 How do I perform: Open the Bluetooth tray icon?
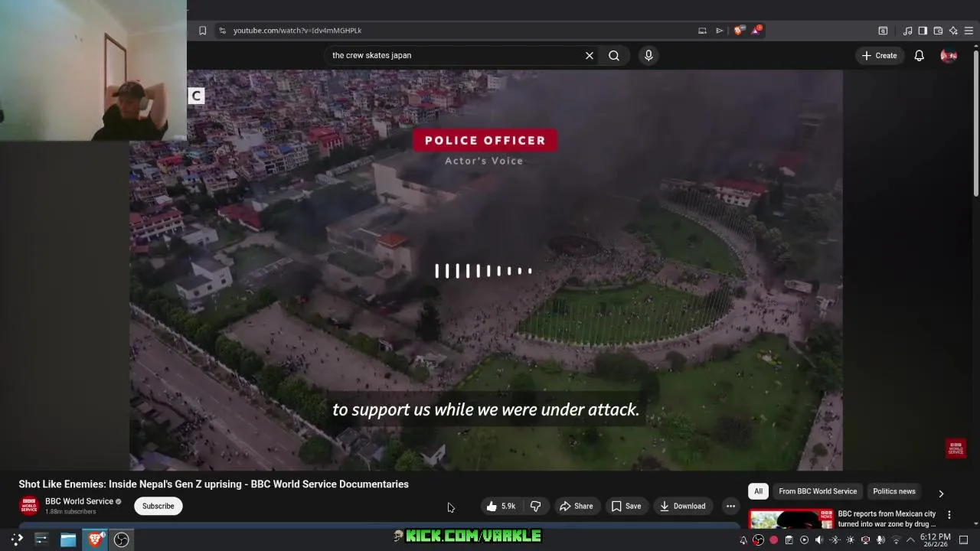(x=835, y=540)
